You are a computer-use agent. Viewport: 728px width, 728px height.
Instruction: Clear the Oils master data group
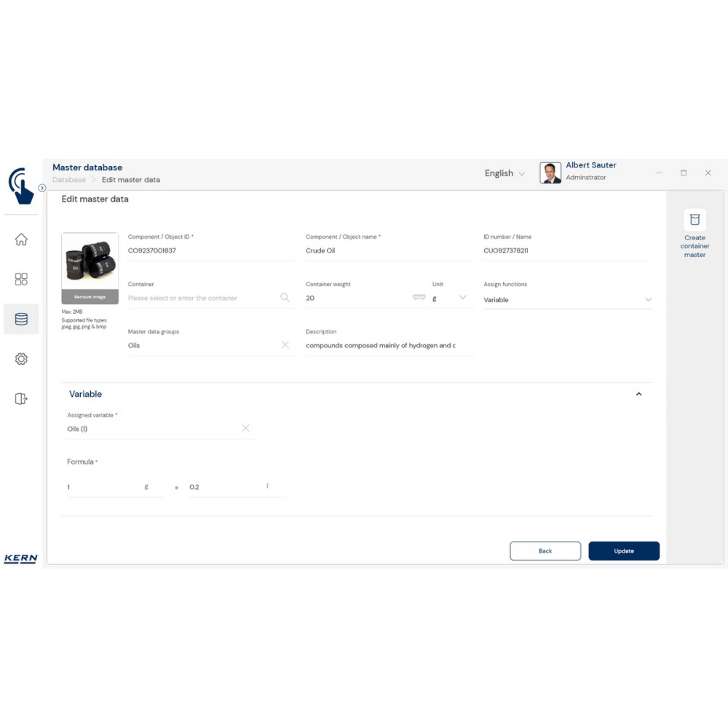coord(285,345)
